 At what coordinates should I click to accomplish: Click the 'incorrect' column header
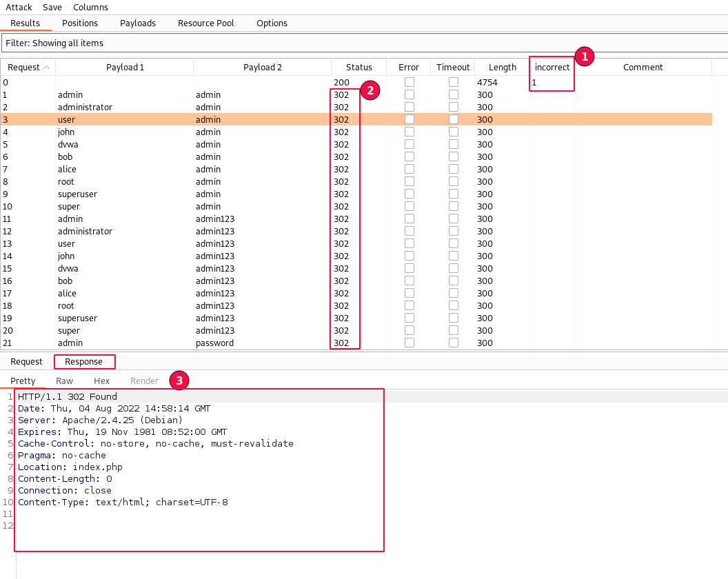click(552, 68)
